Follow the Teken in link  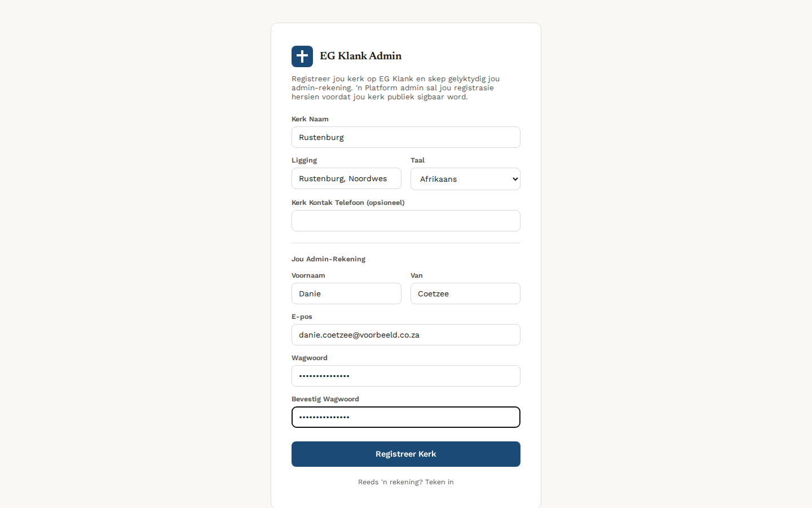[439, 482]
